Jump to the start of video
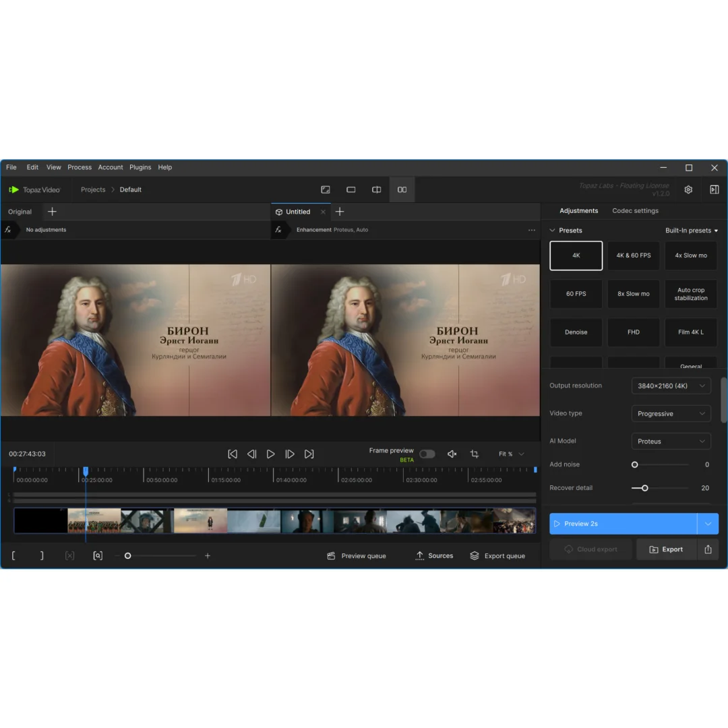The image size is (728, 728). 233,454
